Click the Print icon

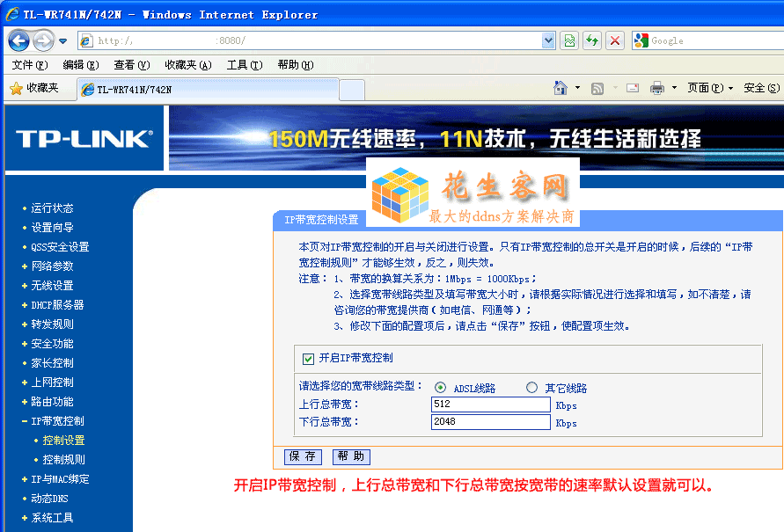pos(657,89)
